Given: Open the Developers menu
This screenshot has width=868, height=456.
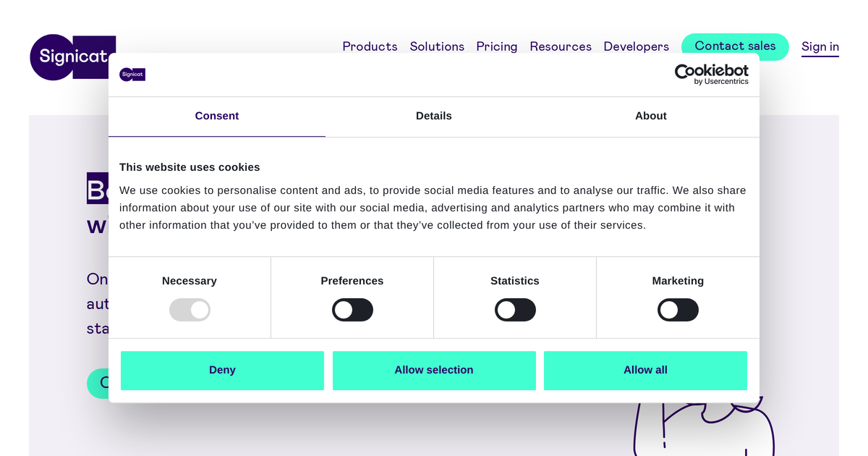Looking at the screenshot, I should 636,46.
